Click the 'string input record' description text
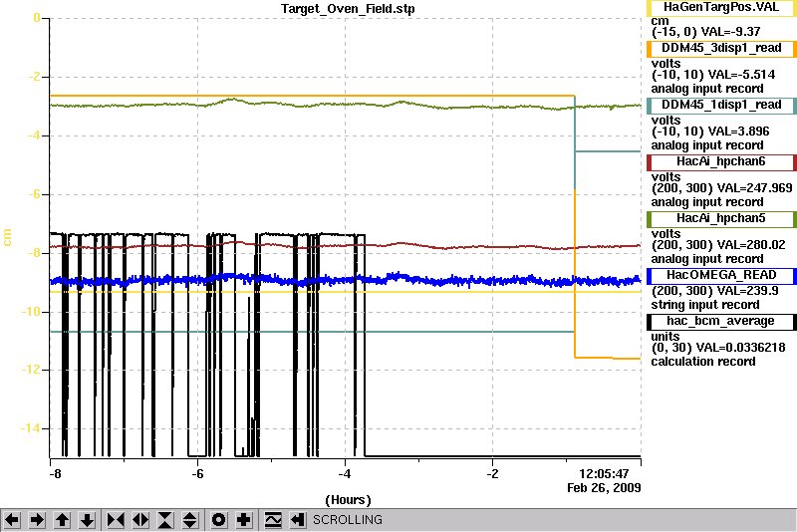797x532 pixels. (705, 305)
